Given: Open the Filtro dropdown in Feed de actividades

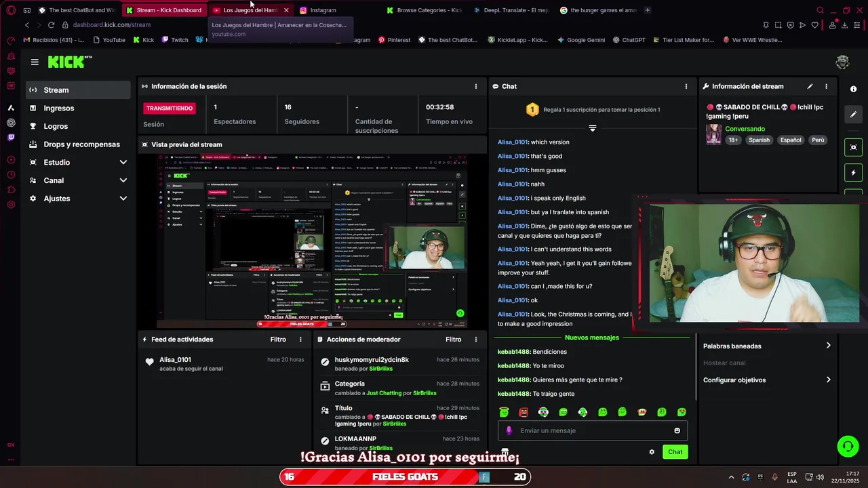Looking at the screenshot, I should point(278,340).
